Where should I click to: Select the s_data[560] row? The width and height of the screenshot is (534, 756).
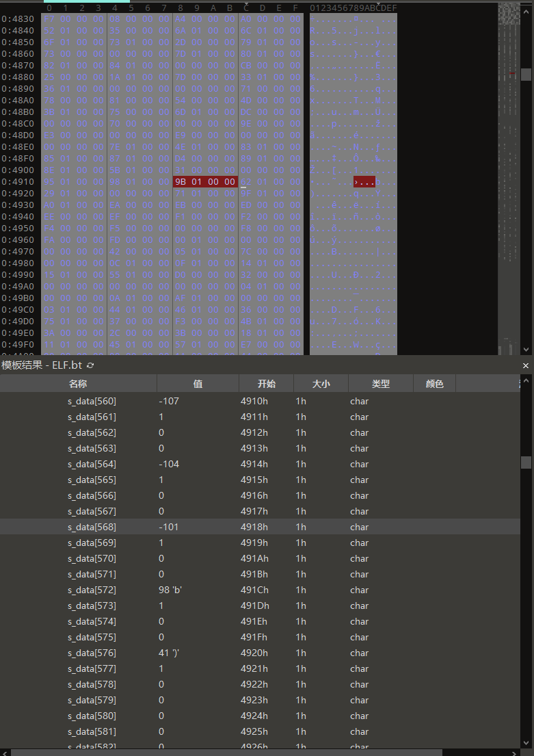coord(92,401)
